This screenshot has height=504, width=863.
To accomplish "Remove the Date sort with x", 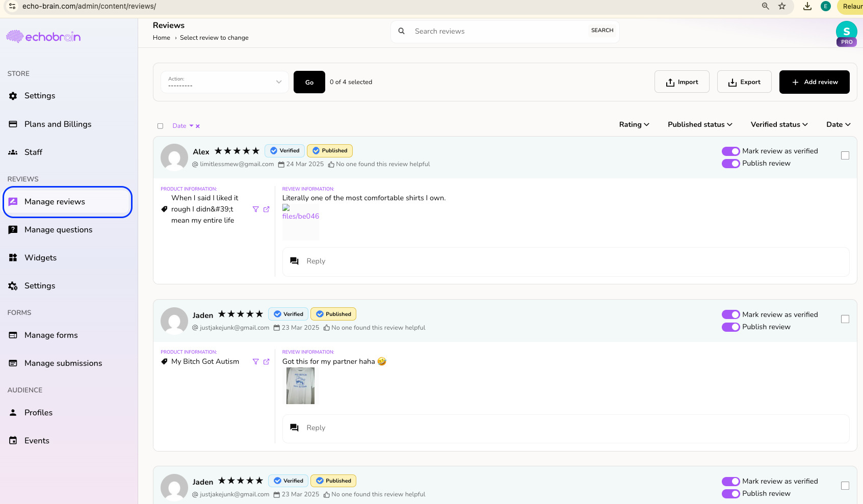I will (198, 126).
